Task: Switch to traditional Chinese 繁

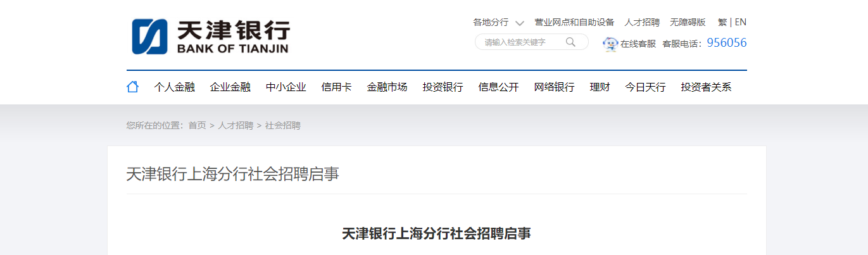Action: point(722,22)
